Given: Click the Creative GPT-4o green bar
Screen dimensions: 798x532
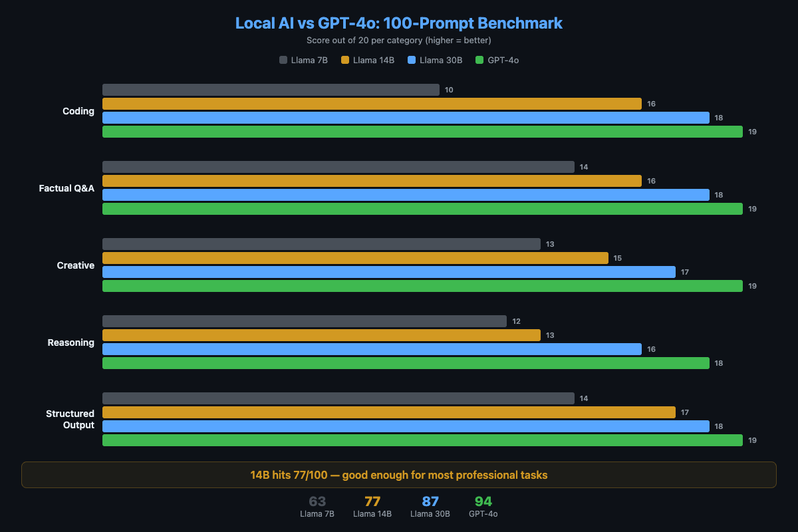Looking at the screenshot, I should click(x=422, y=286).
